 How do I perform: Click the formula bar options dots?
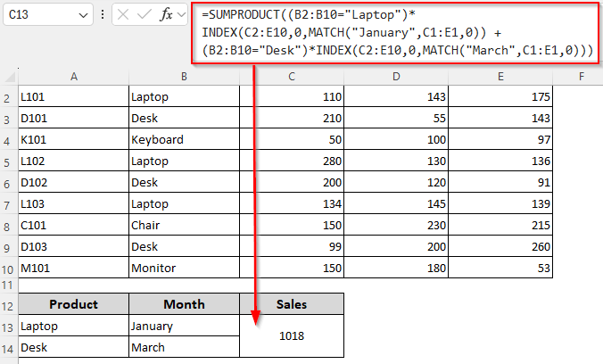click(103, 14)
